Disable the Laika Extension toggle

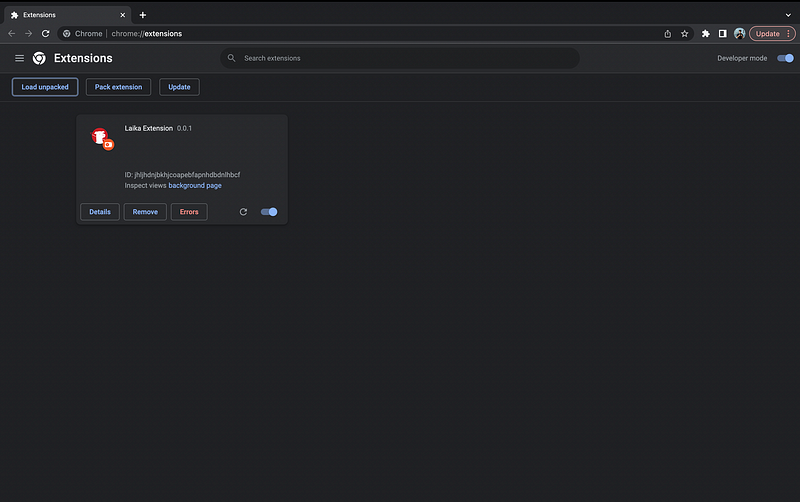click(269, 212)
